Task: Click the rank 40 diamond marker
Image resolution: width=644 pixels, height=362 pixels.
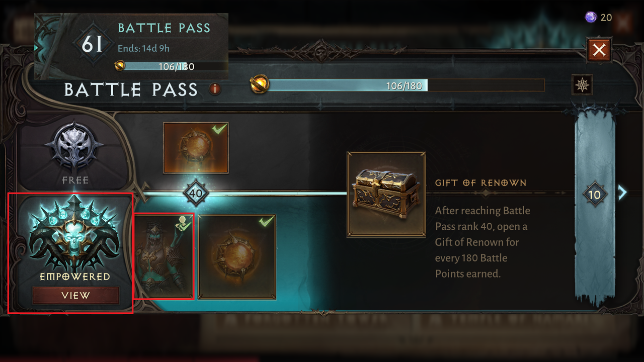Action: coord(196,193)
